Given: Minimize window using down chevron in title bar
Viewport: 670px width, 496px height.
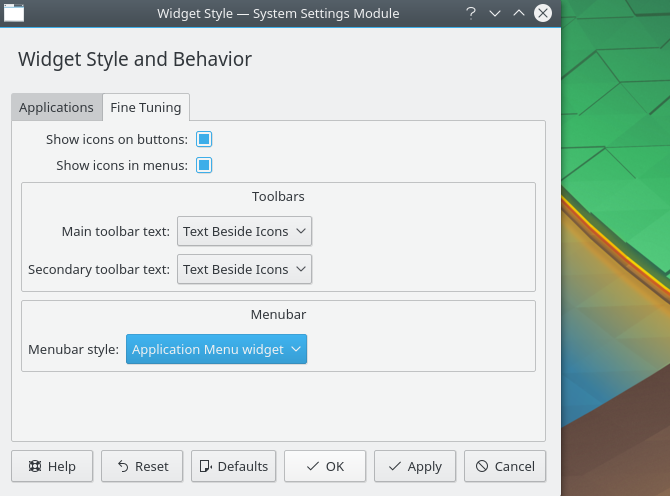Looking at the screenshot, I should [x=495, y=13].
